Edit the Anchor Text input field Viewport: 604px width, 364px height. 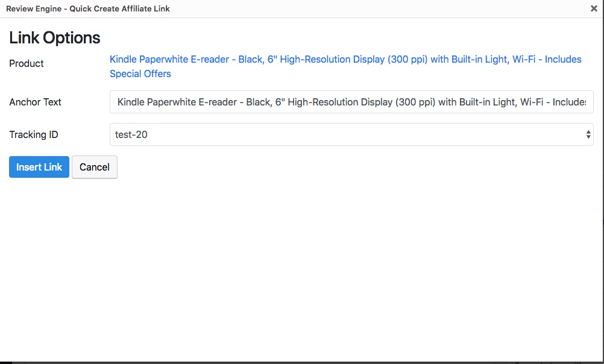(x=351, y=102)
